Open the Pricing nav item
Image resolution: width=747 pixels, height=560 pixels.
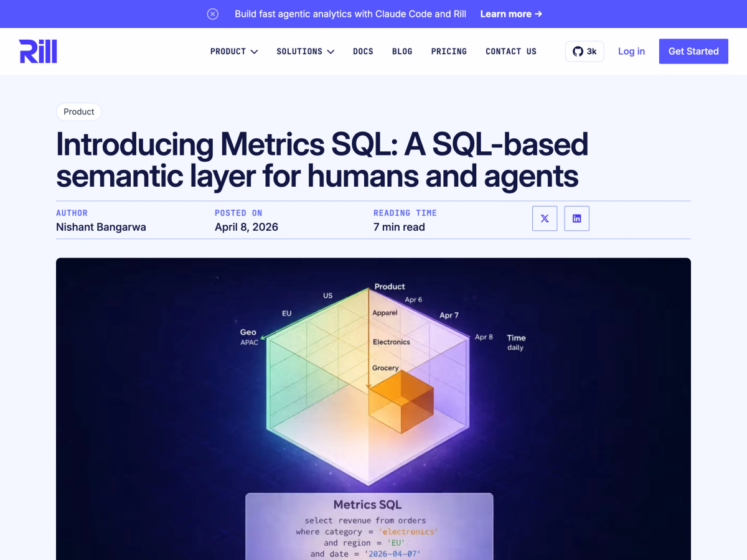[x=449, y=52]
